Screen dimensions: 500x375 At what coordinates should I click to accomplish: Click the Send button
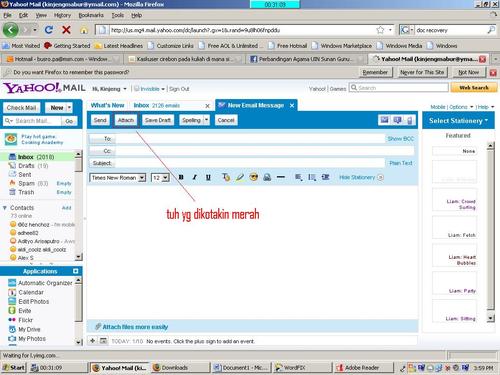100,120
